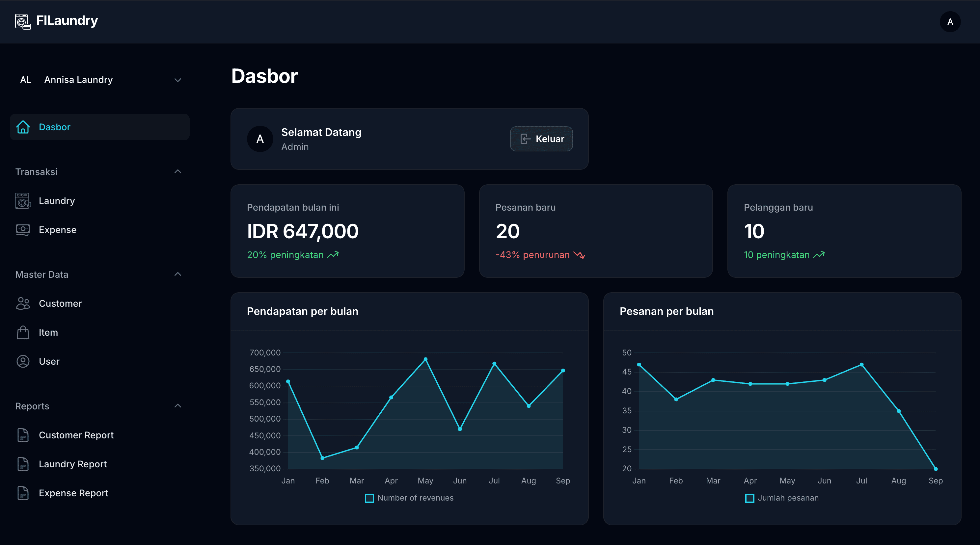This screenshot has width=980, height=545.
Task: Click the Item shopping bag icon
Action: (x=23, y=332)
